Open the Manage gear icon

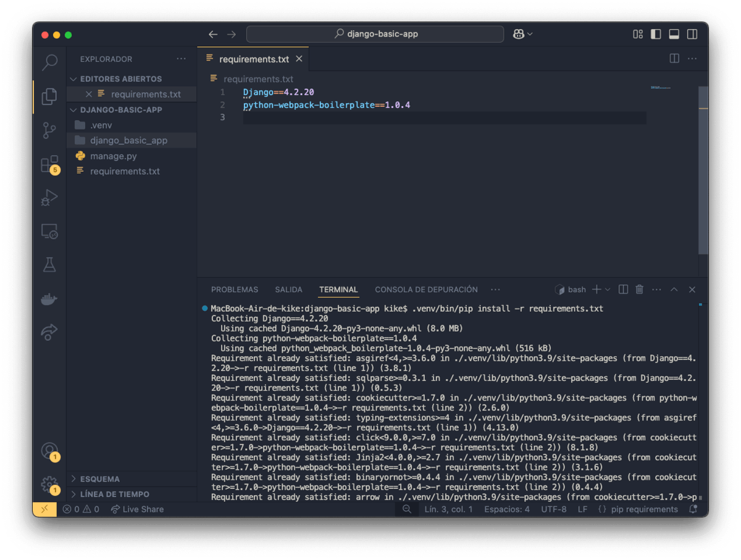coord(49,485)
